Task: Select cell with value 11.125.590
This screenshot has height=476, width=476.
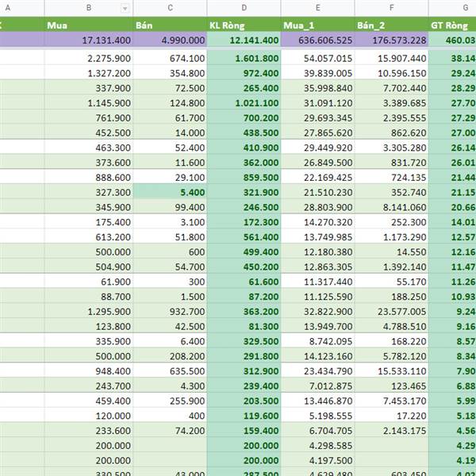Action: (x=318, y=296)
